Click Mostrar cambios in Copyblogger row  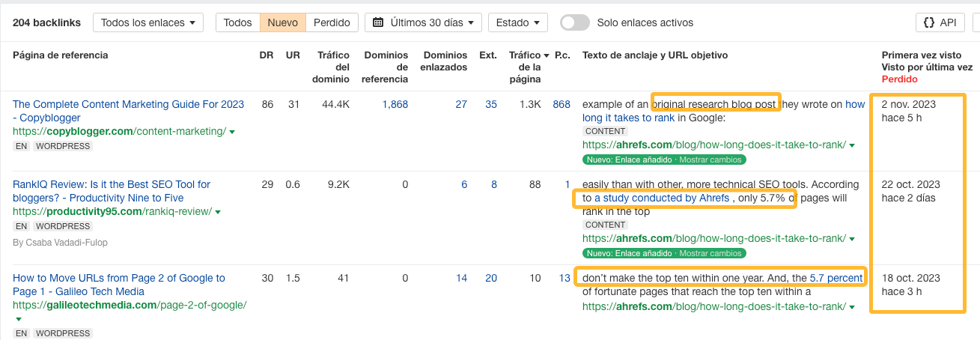(x=710, y=160)
